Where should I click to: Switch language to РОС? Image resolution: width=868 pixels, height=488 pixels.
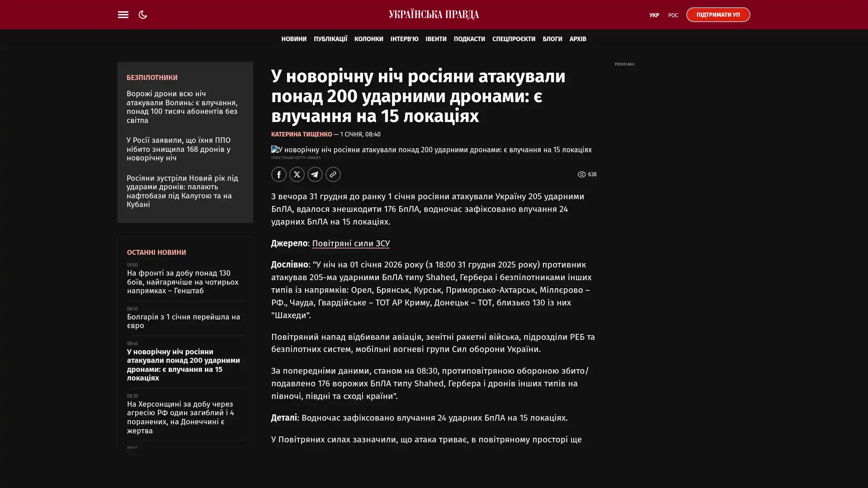click(x=673, y=15)
